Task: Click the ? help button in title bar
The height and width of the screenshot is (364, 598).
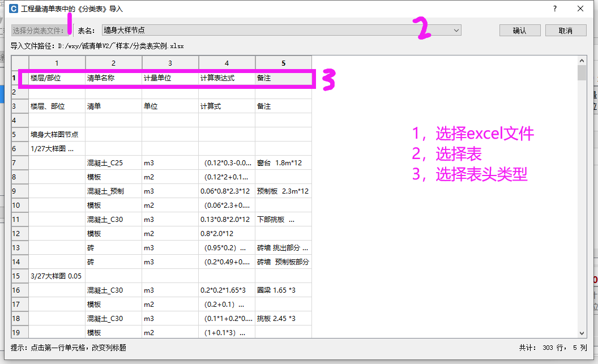Action: [x=555, y=8]
